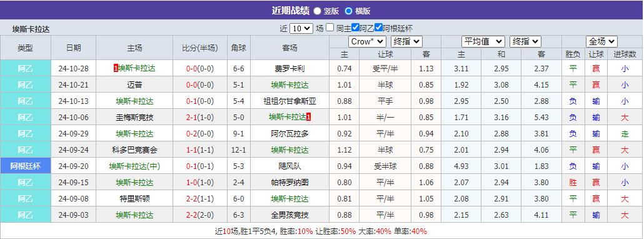
Task: Click home team 埃斯卡拉达(中) on 24-09-20
Action: tap(134, 166)
